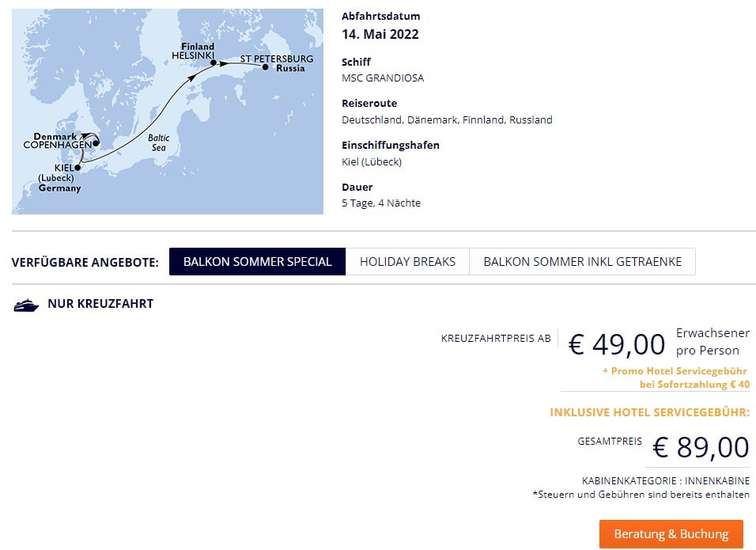Click the Helsinki port marker on the map
The width and height of the screenshot is (756, 550).
[214, 63]
